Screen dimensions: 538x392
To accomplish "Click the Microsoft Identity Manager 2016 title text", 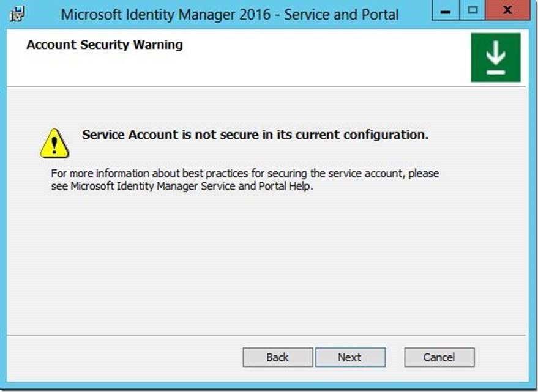I will click(230, 14).
